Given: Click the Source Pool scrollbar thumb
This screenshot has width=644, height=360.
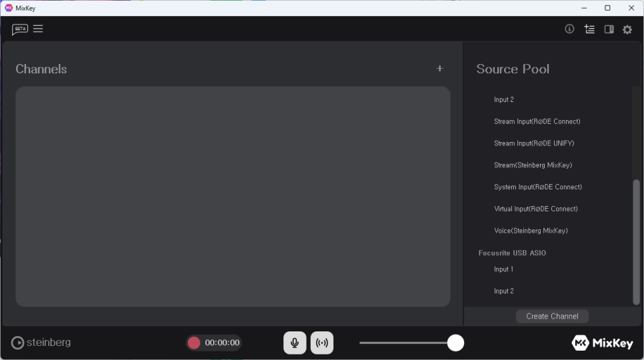Looking at the screenshot, I should coord(636,242).
